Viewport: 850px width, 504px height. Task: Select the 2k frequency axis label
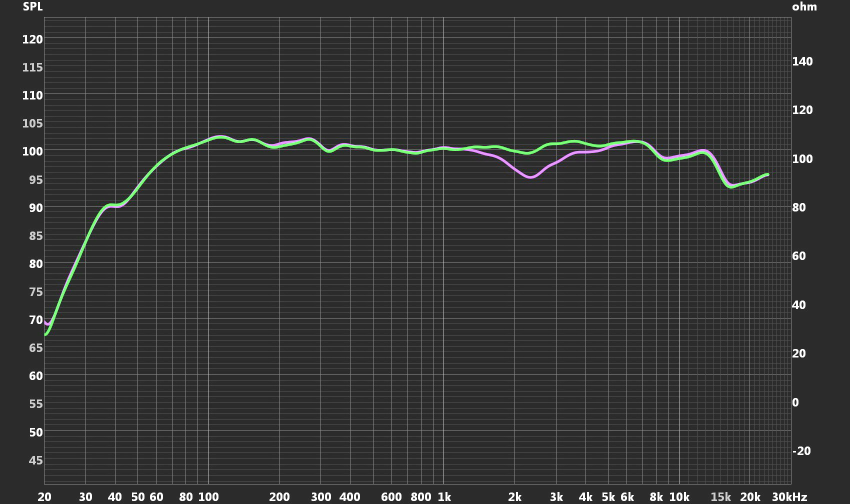(x=515, y=497)
